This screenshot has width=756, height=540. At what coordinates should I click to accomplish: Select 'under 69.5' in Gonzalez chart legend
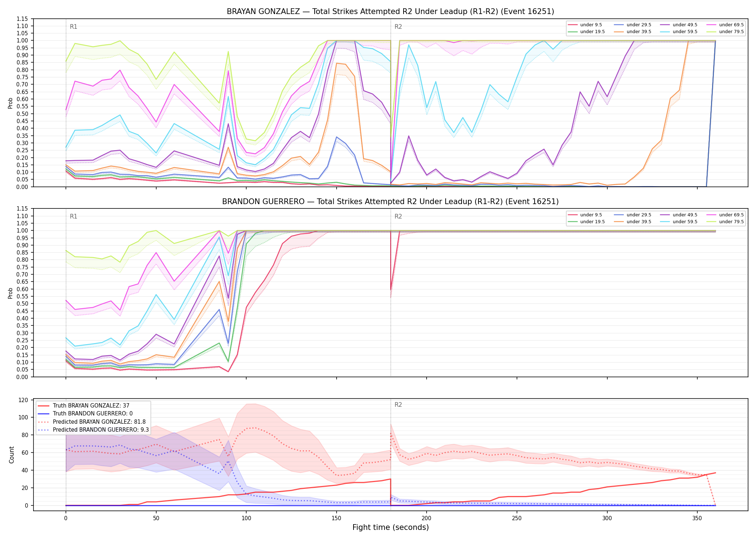pos(725,25)
